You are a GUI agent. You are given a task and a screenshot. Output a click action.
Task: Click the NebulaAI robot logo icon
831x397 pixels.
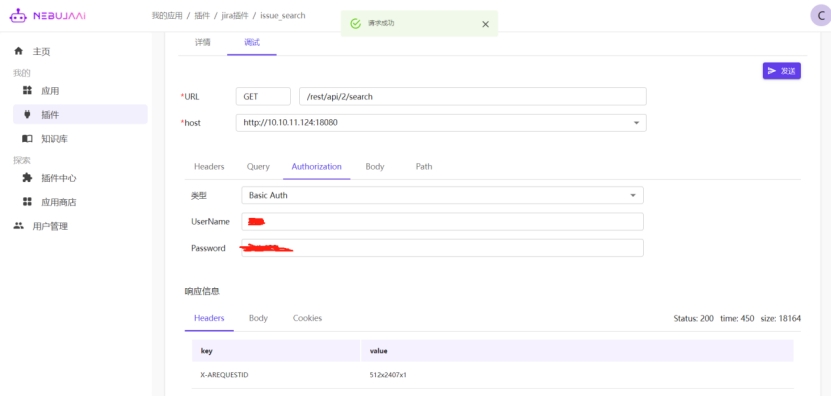18,16
